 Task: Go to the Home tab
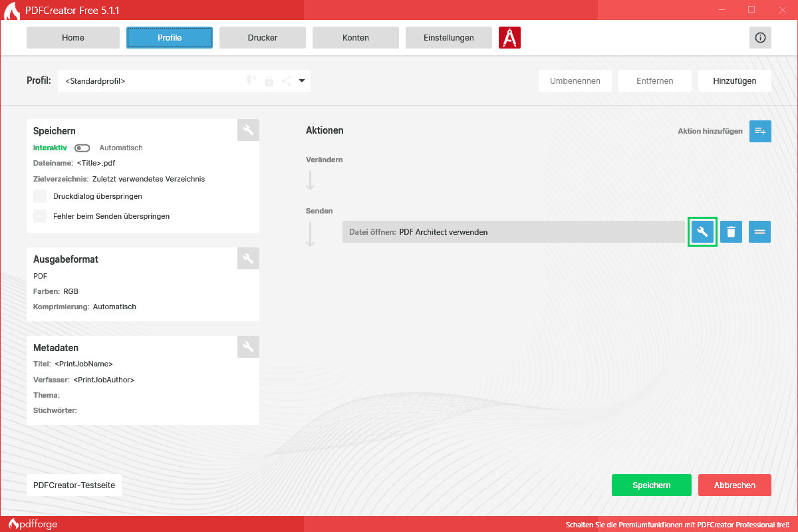[73, 38]
